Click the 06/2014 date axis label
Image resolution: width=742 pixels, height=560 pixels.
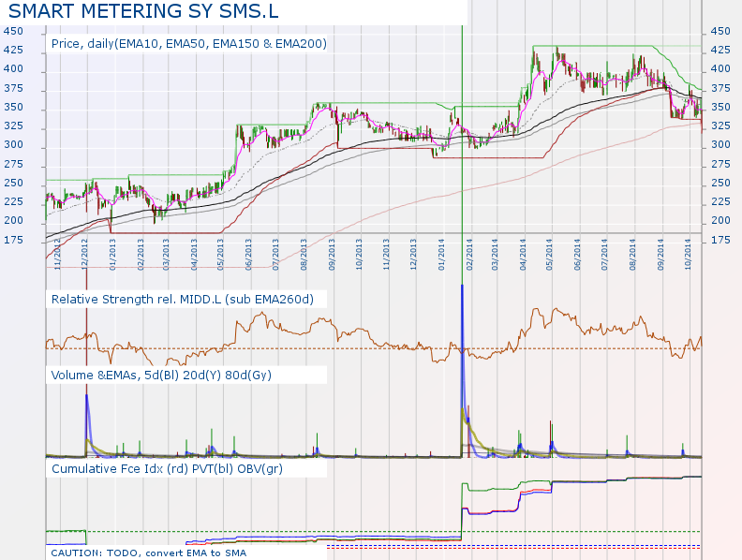click(x=577, y=255)
